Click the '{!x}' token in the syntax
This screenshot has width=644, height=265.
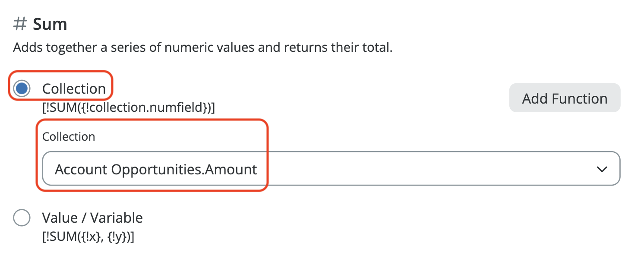pos(86,237)
